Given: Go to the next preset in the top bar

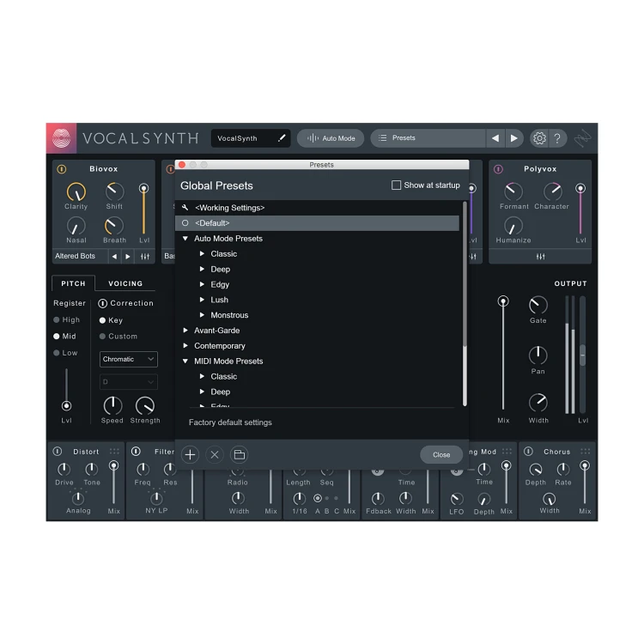Looking at the screenshot, I should click(513, 138).
